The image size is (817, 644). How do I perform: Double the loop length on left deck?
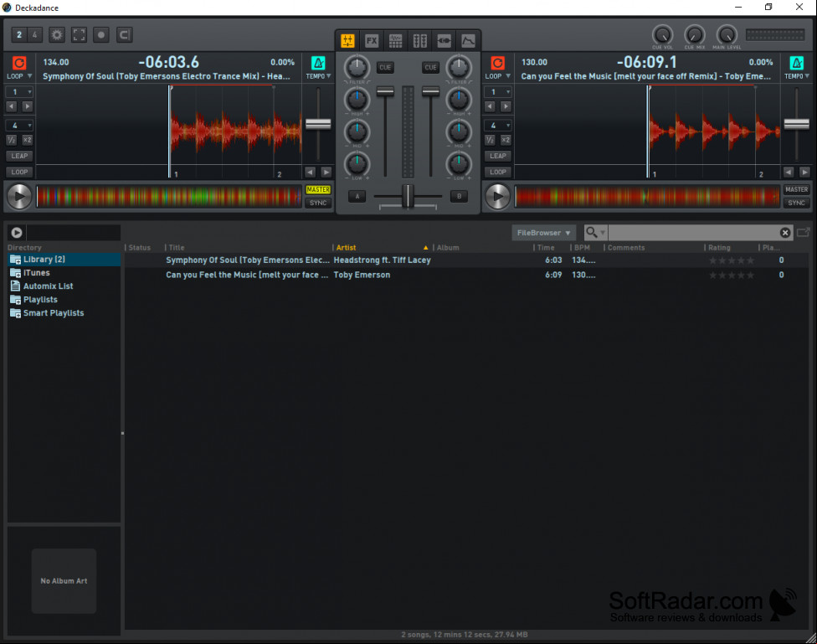click(27, 140)
